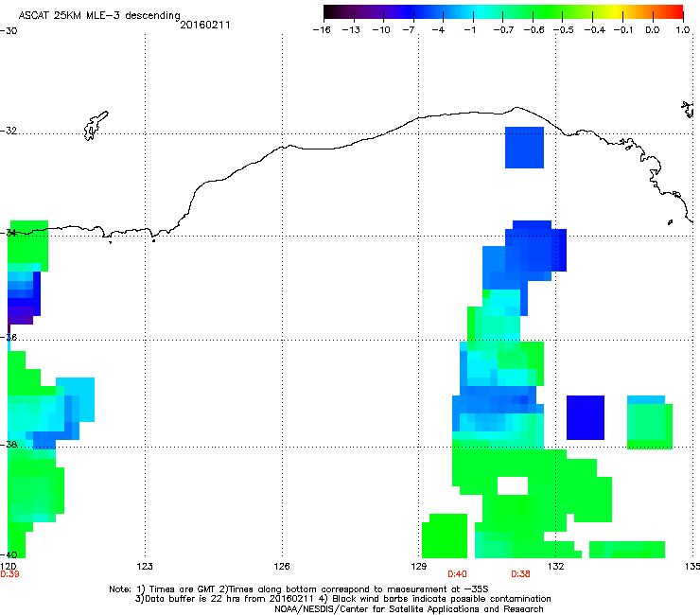
Task: Click the NOAA/NESDIS credit line
Action: tap(409, 609)
